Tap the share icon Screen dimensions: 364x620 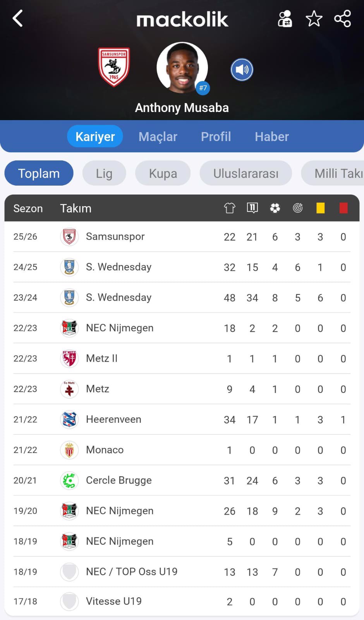coord(342,19)
